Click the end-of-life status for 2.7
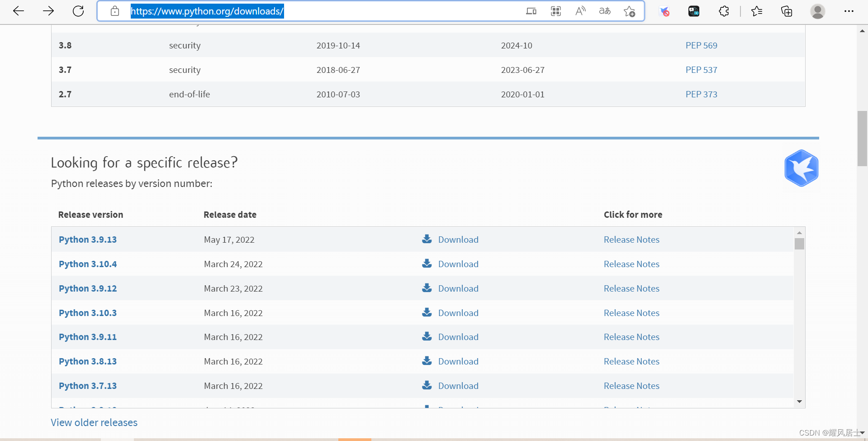 (190, 94)
